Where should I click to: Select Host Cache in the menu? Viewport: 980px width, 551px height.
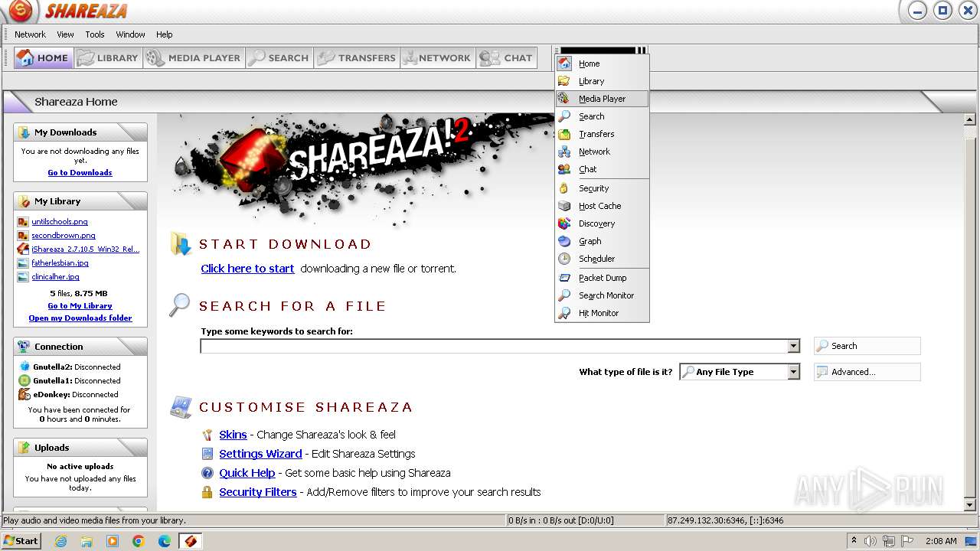pos(602,206)
